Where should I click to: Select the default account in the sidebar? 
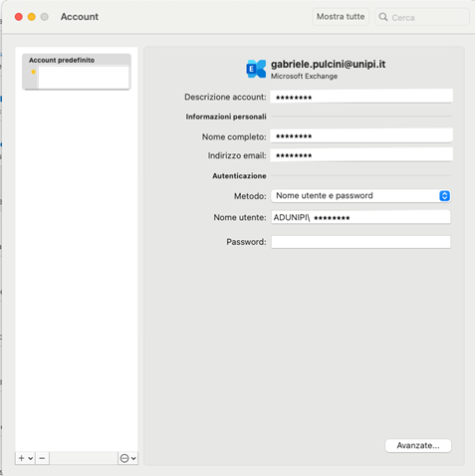(77, 78)
